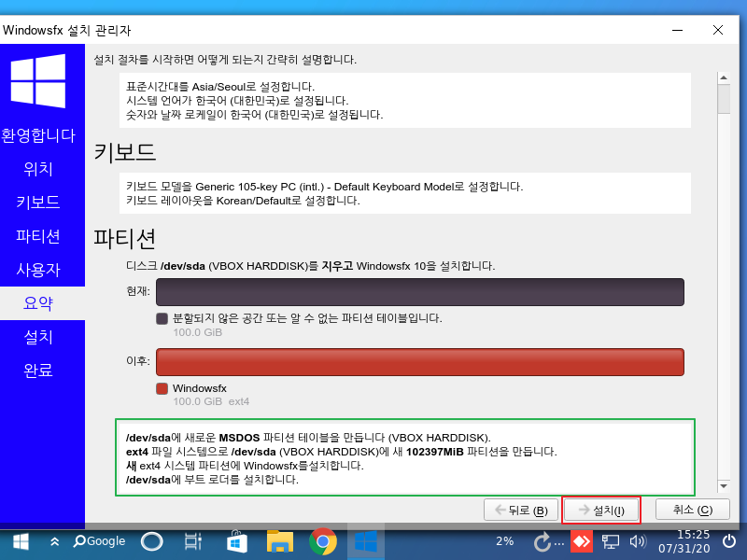747x560 pixels.
Task: Go to the 파티션 step in the sidebar
Action: tap(38, 236)
